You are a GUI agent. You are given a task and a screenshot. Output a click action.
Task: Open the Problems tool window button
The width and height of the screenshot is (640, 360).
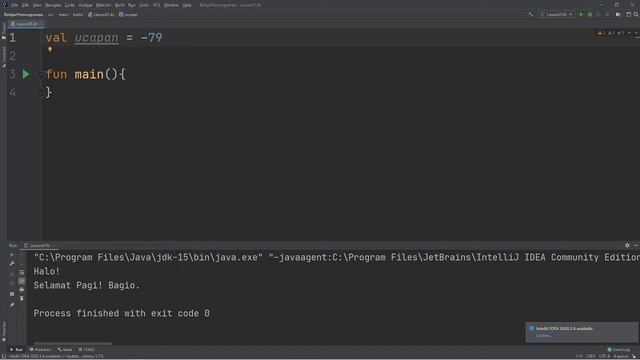pyautogui.click(x=40, y=349)
